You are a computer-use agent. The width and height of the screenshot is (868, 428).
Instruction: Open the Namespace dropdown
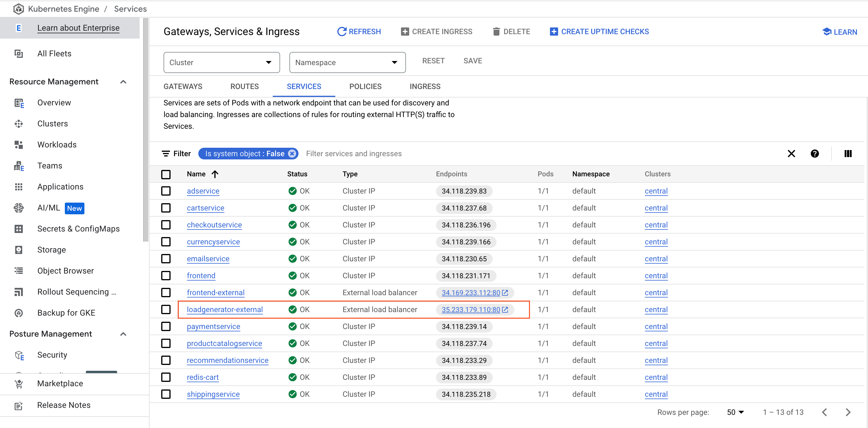pyautogui.click(x=347, y=62)
